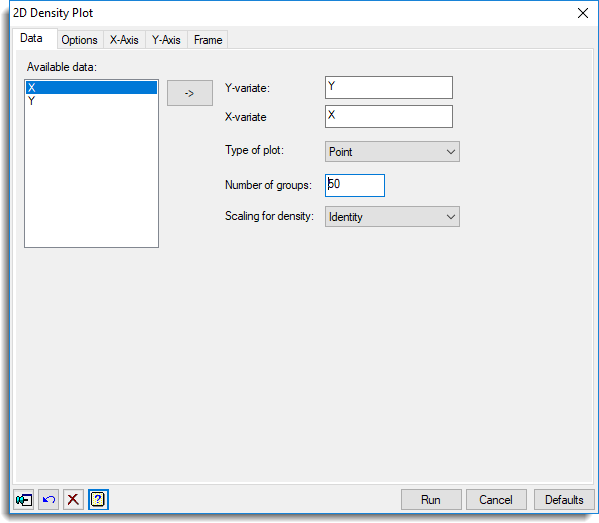Open the Type of plot dropdown
Screen dimensions: 599x523
point(392,152)
